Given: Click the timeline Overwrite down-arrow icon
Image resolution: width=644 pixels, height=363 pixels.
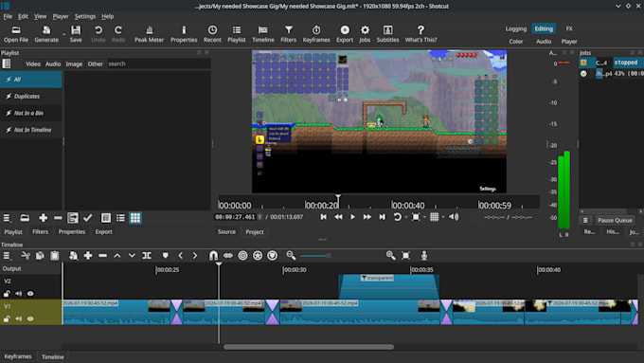Looking at the screenshot, I should [132, 256].
